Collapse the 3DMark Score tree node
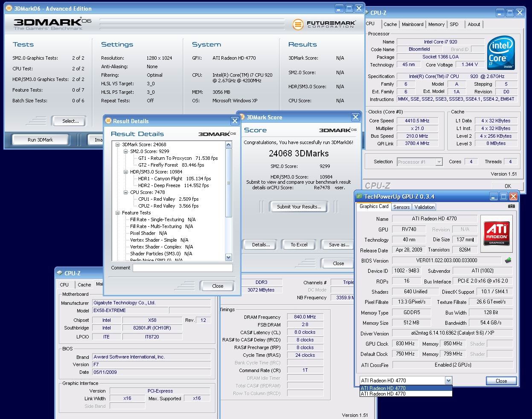This screenshot has width=532, height=419. tap(118, 144)
